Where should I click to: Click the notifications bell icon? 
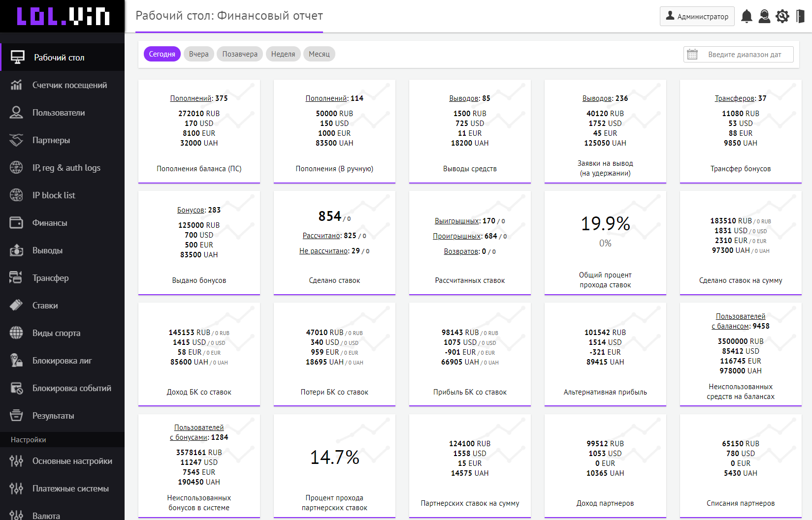(x=747, y=16)
